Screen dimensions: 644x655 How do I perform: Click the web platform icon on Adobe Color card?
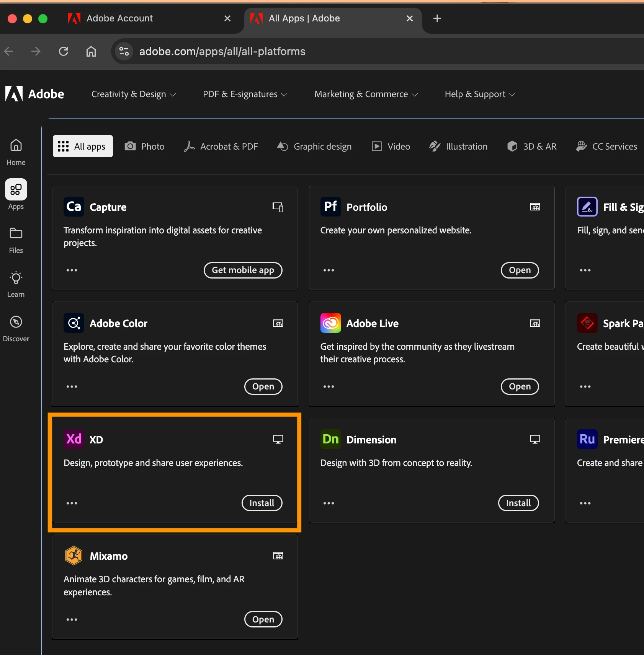(278, 323)
